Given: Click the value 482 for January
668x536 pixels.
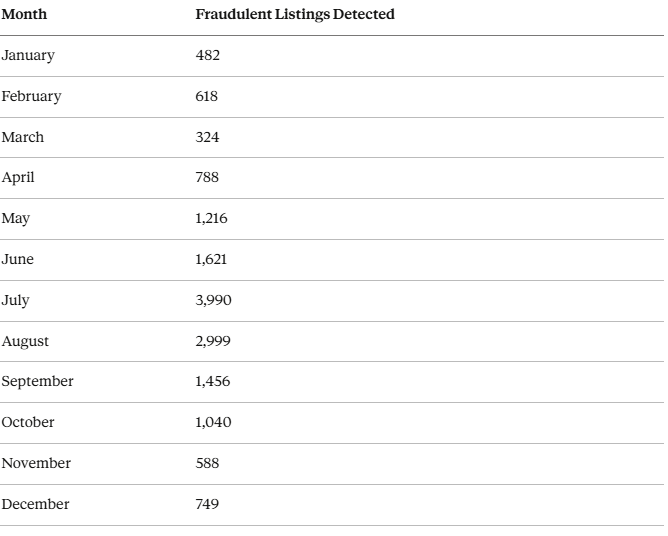Looking at the screenshot, I should click(x=207, y=56).
